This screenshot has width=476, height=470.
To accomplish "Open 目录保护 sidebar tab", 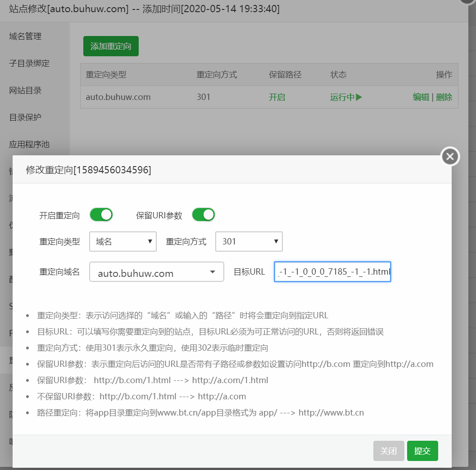I will 25,117.
